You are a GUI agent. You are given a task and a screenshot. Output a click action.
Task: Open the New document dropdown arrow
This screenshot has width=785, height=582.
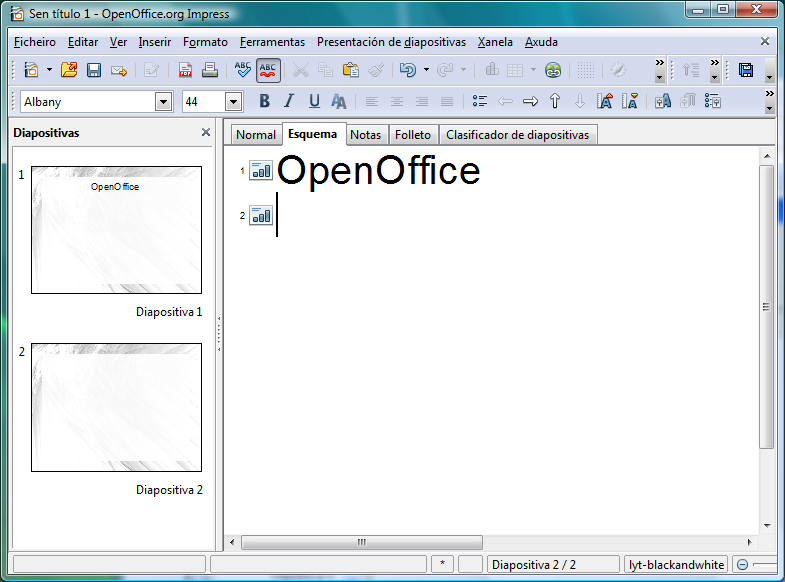[x=49, y=70]
